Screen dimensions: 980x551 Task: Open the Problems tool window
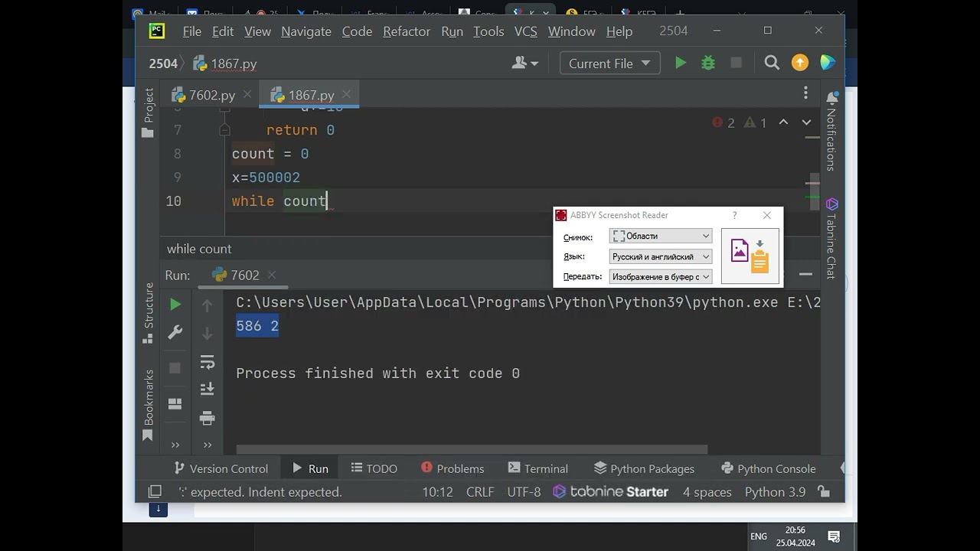(x=452, y=468)
